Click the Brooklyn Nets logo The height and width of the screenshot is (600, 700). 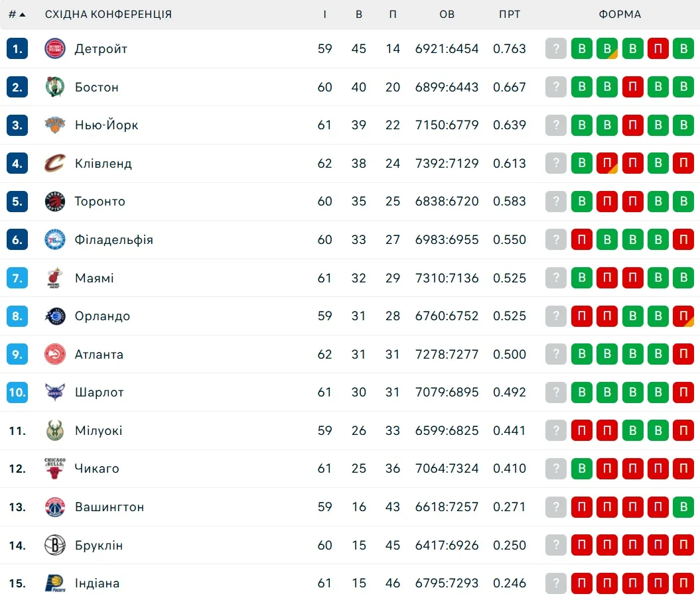click(55, 545)
